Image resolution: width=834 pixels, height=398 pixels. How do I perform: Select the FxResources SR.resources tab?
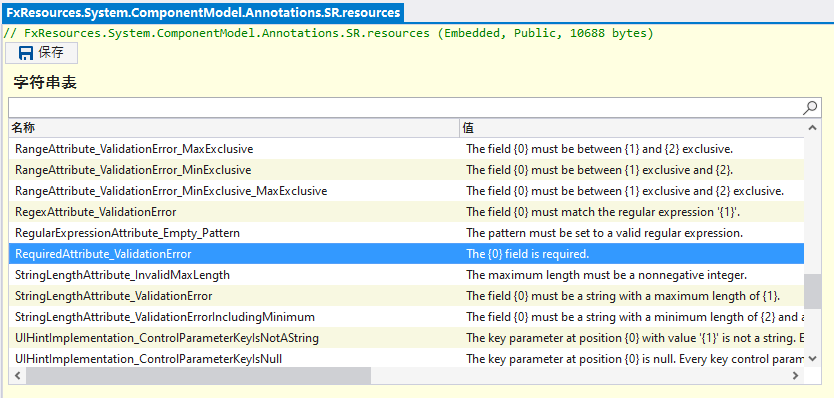[x=203, y=12]
